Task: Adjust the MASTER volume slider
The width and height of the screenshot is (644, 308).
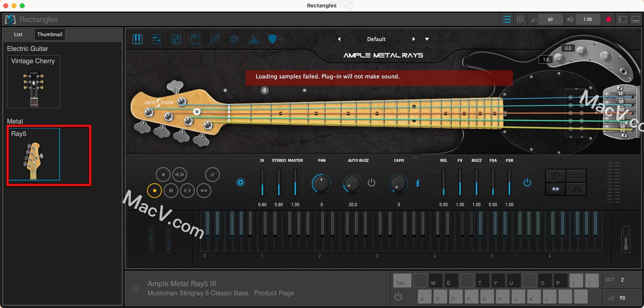Action: (295, 182)
